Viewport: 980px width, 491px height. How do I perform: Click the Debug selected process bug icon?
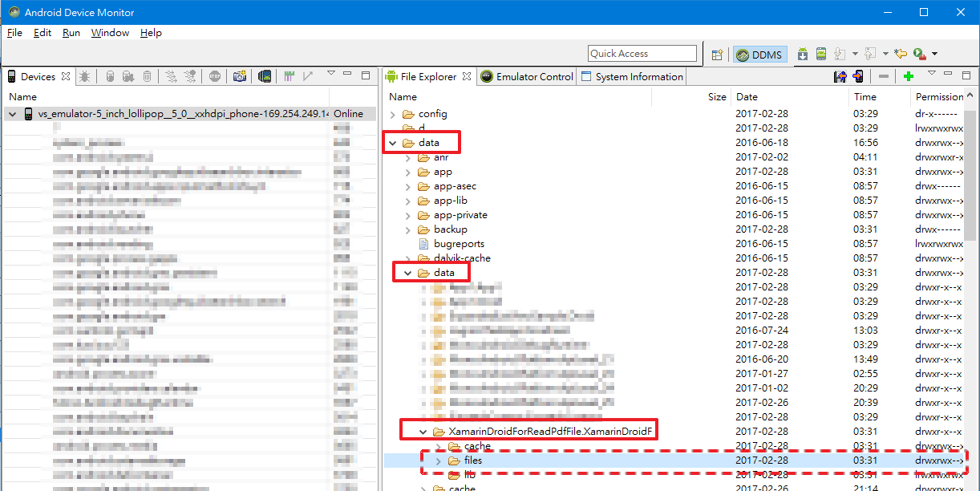tap(85, 76)
